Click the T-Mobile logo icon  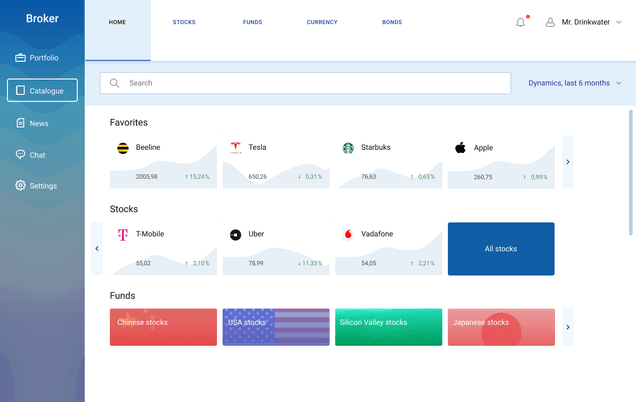coord(123,234)
